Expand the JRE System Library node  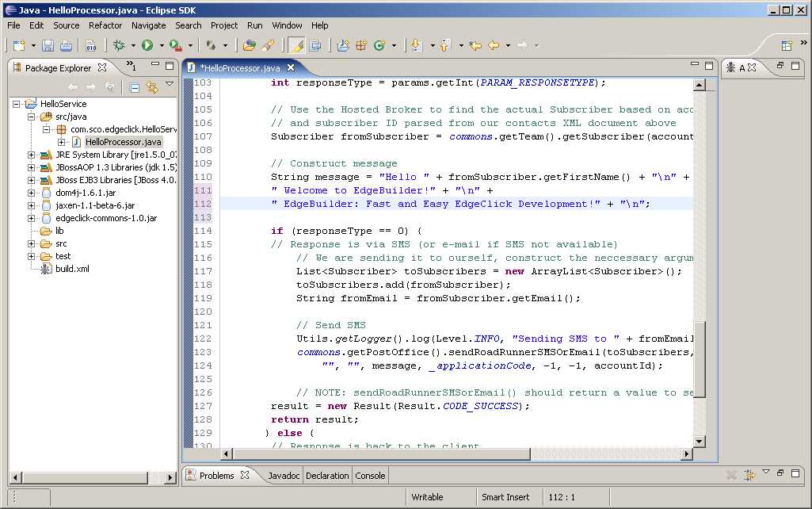[x=31, y=155]
